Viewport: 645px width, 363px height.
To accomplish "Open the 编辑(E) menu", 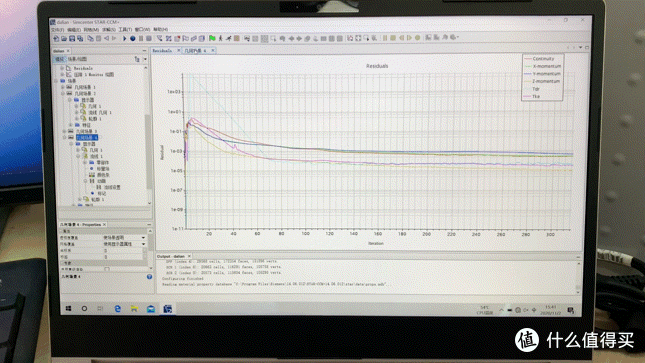I will 74,30.
